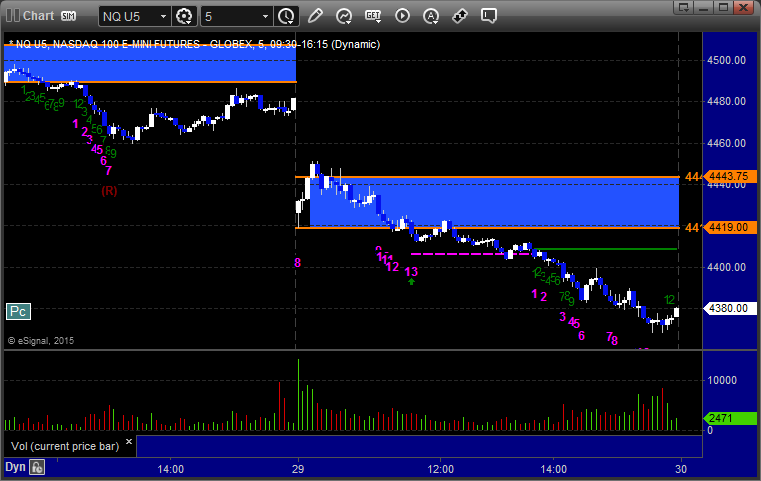Click the 12:00 time axis label
The image size is (761, 481).
440,469
